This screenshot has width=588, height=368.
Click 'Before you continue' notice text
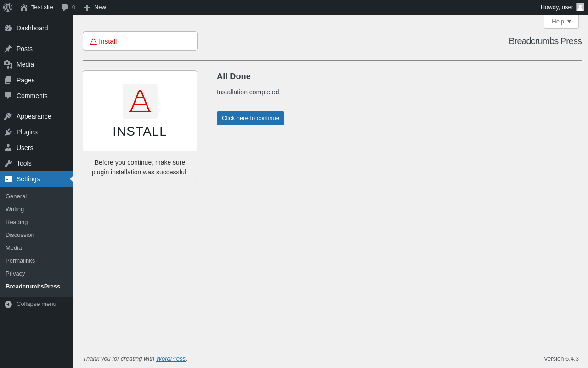(140, 167)
